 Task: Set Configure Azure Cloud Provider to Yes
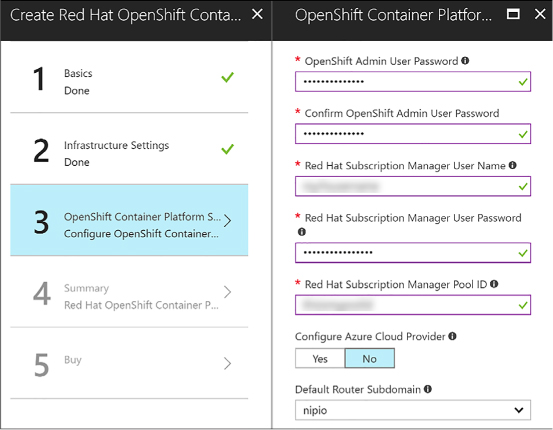click(320, 358)
